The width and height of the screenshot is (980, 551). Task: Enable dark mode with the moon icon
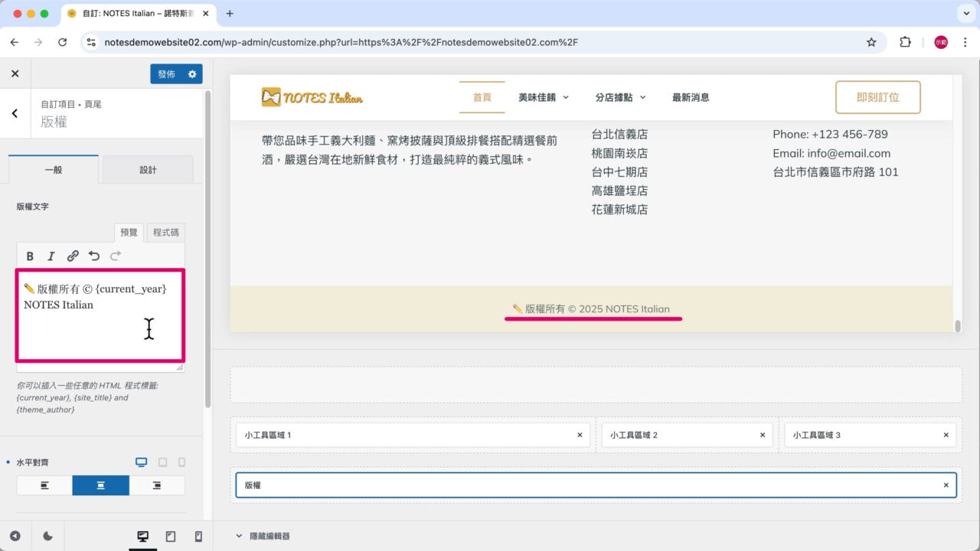47,536
